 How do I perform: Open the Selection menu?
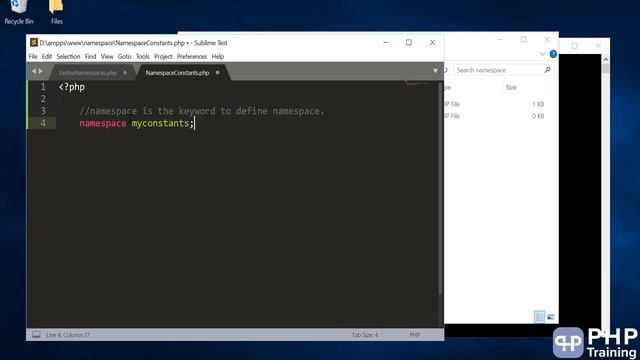[68, 56]
